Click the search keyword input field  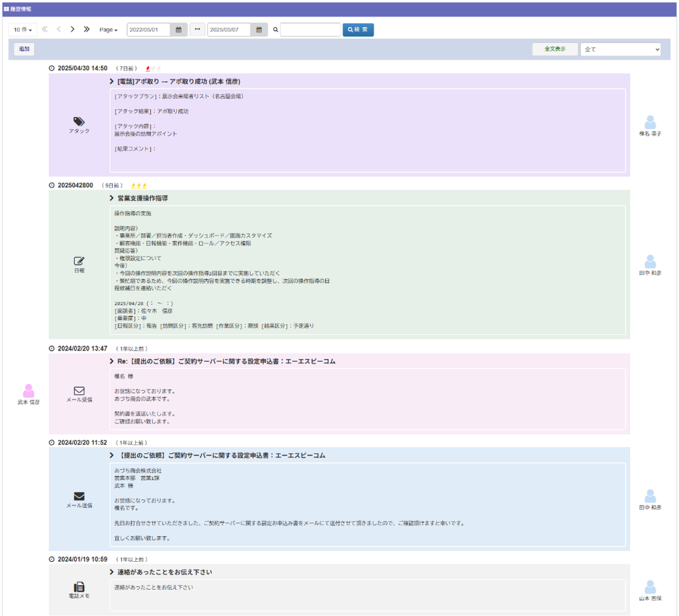click(x=310, y=30)
